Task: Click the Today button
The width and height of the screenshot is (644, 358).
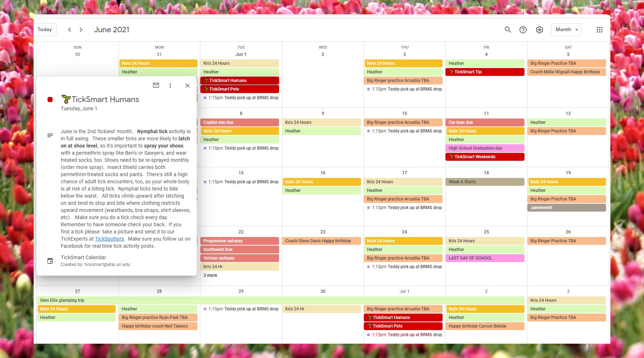Action: [x=45, y=30]
